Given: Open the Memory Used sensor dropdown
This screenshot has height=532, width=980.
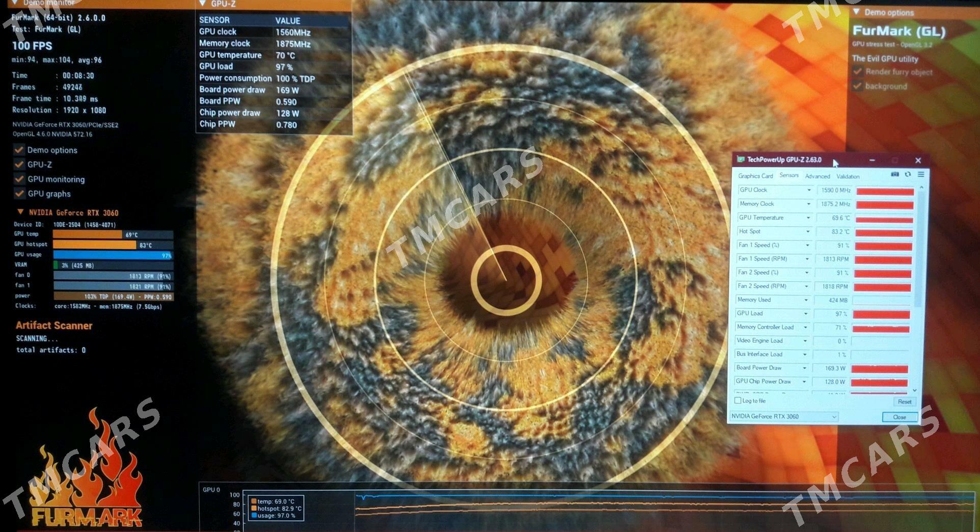Looking at the screenshot, I should [806, 300].
